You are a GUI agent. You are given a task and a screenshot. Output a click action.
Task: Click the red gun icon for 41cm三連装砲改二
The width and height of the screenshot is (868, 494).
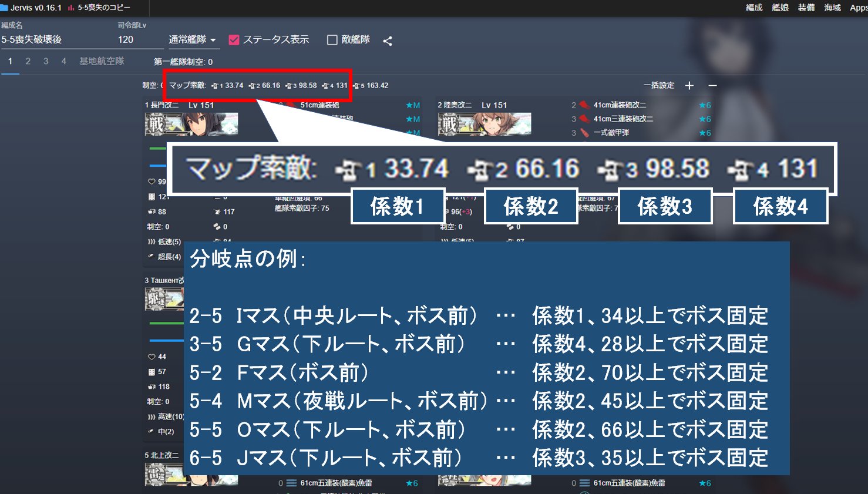pos(584,119)
